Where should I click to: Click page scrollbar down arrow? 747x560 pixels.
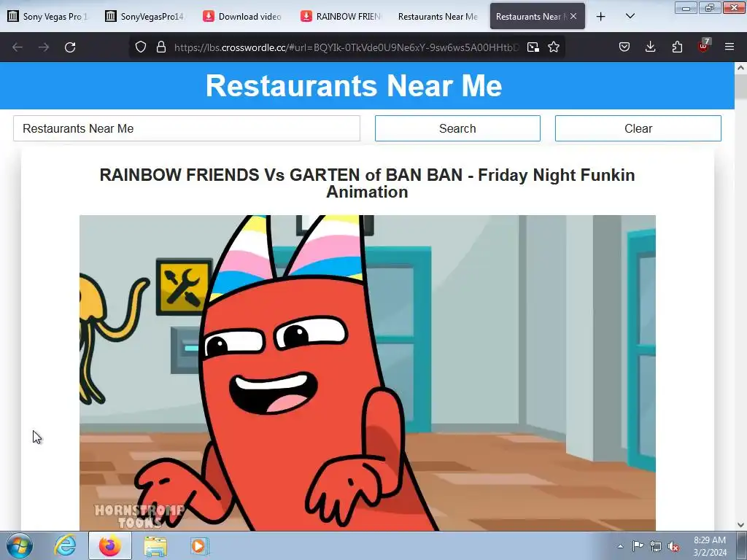point(740,525)
